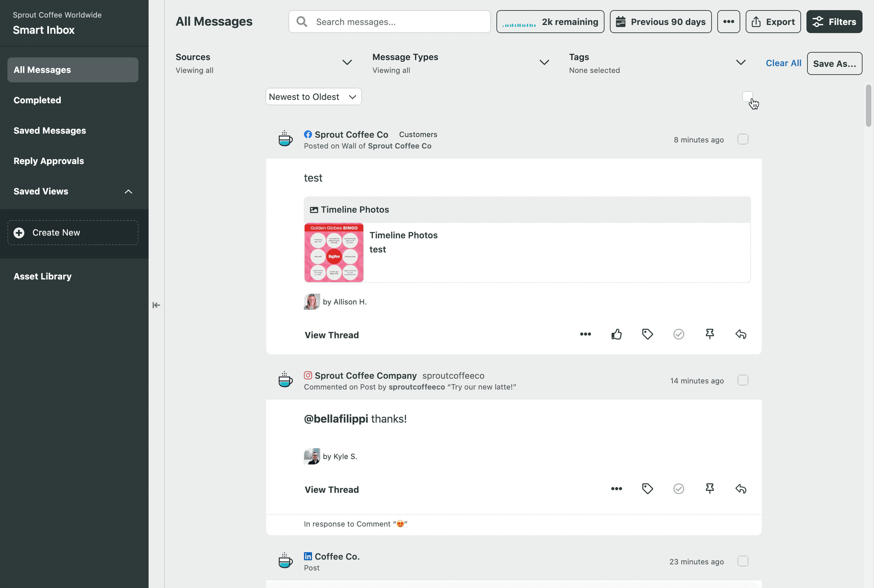
Task: Click the 'Customers' label on first message
Action: pos(418,134)
